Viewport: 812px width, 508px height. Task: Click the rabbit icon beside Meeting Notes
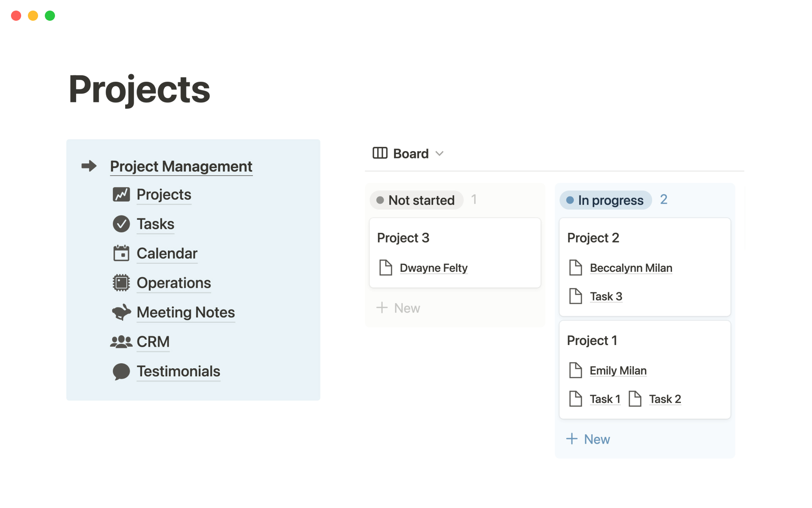coord(121,312)
